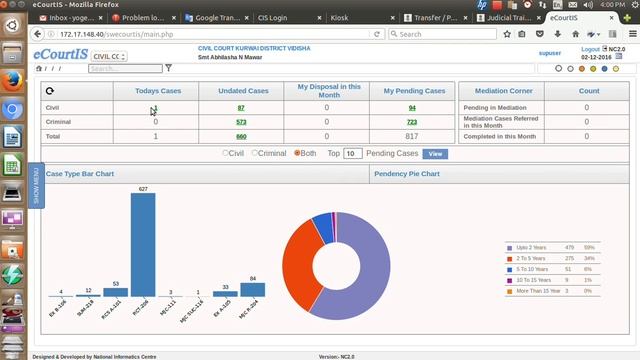Select the first white theme circle
Screen dimensions: 640x360
click(558, 69)
